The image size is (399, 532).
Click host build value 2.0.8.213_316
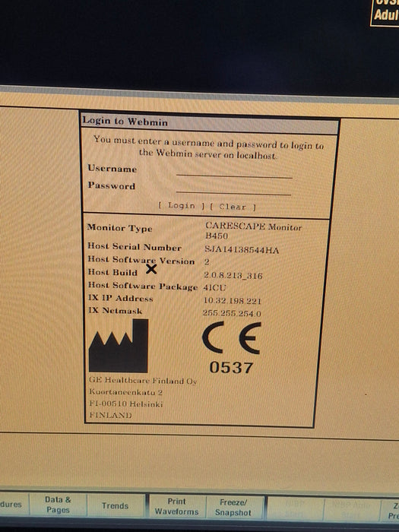(x=233, y=275)
